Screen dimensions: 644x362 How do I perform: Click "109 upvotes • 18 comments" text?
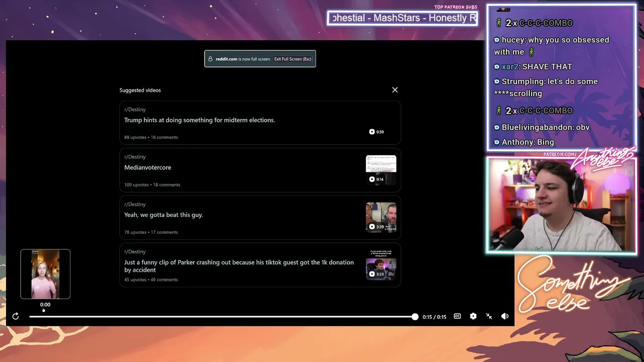coord(152,185)
